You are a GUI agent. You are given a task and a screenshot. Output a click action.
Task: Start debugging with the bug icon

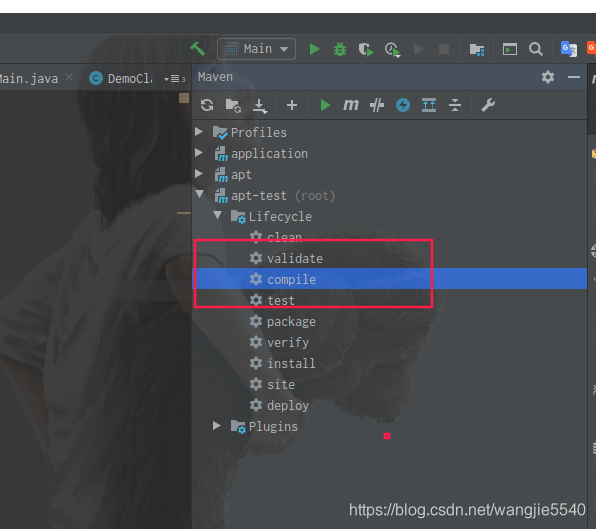340,49
